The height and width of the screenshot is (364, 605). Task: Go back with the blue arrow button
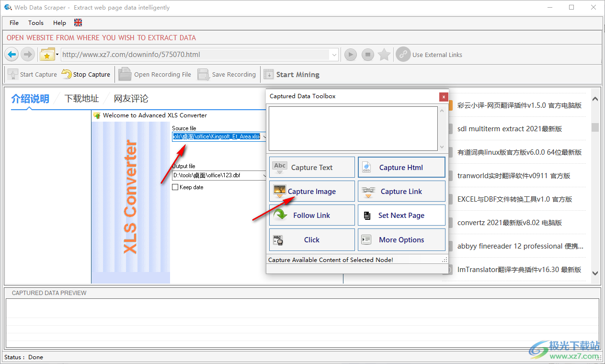coord(12,55)
